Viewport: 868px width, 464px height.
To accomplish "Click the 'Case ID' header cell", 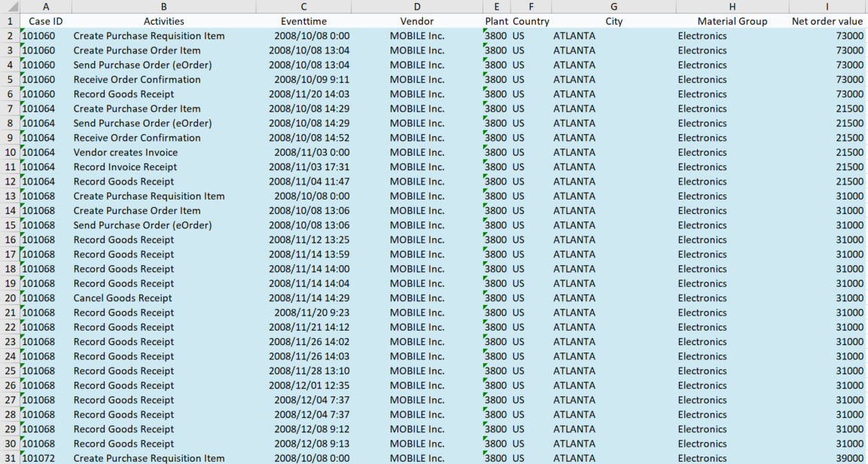I will click(46, 21).
